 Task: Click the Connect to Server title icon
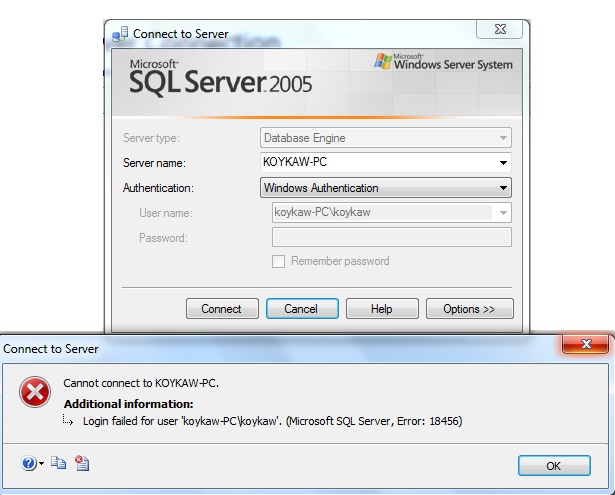click(120, 34)
